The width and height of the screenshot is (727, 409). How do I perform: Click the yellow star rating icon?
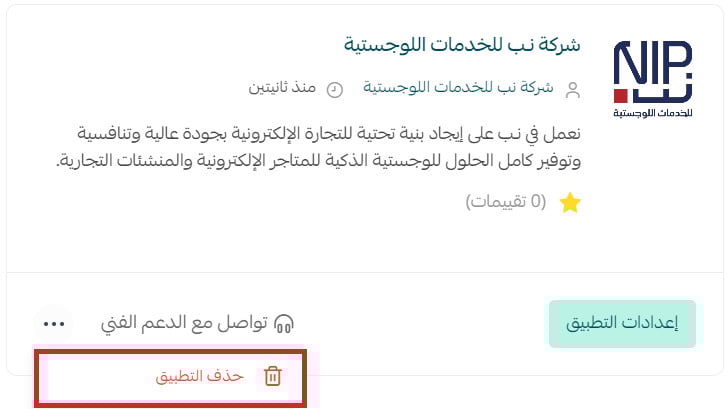pyautogui.click(x=570, y=203)
